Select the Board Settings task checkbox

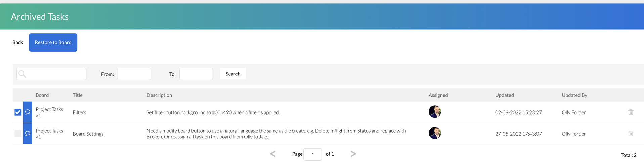coord(18,134)
